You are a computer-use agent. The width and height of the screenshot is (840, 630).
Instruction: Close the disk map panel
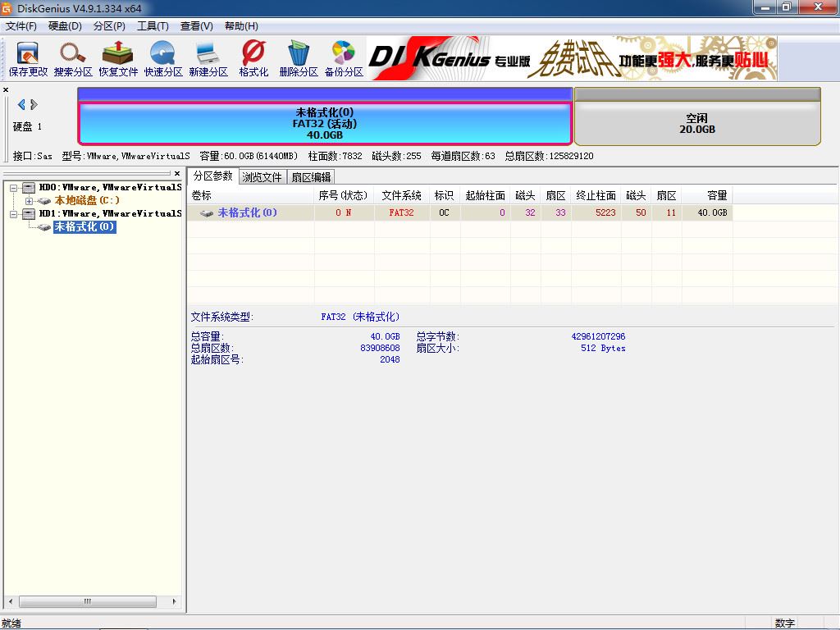click(x=6, y=89)
